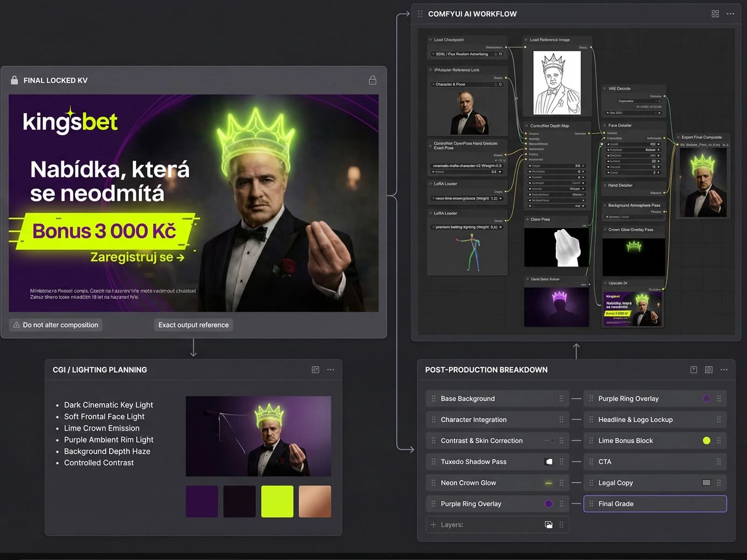The height and width of the screenshot is (560, 747).
Task: Open the Export Final Composite preview thumbnail
Action: pyautogui.click(x=703, y=182)
